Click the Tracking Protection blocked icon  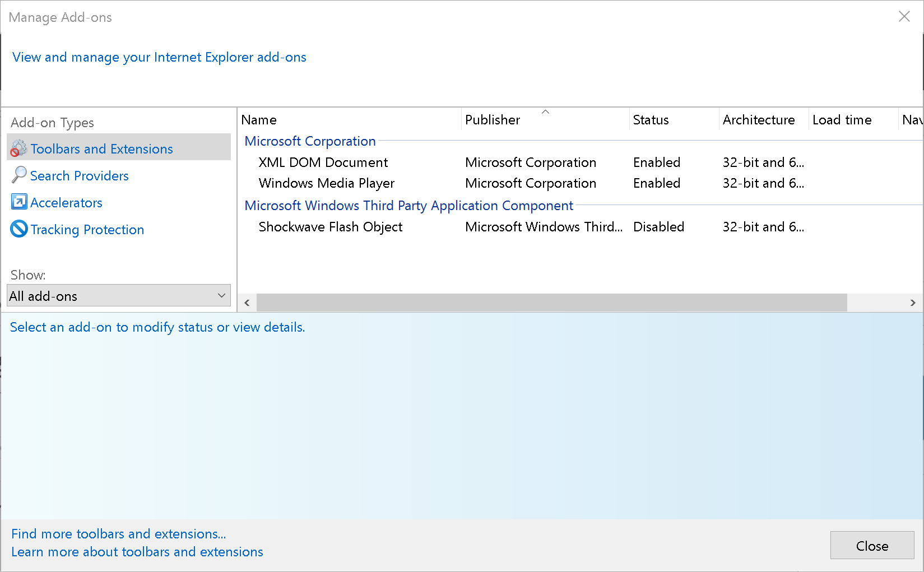click(19, 229)
